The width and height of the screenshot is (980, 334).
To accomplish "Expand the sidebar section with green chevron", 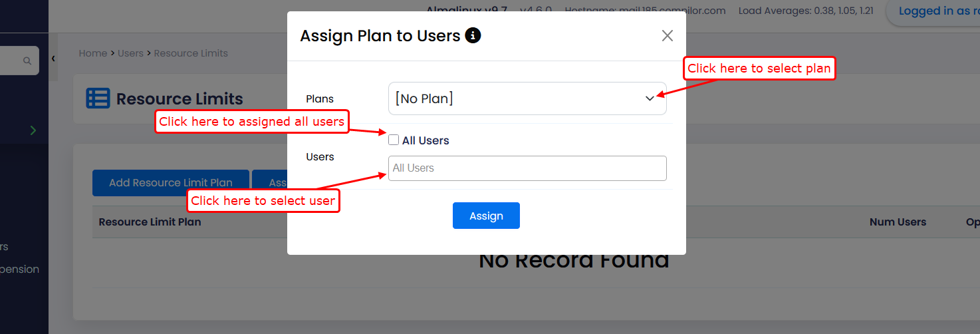I will [33, 130].
